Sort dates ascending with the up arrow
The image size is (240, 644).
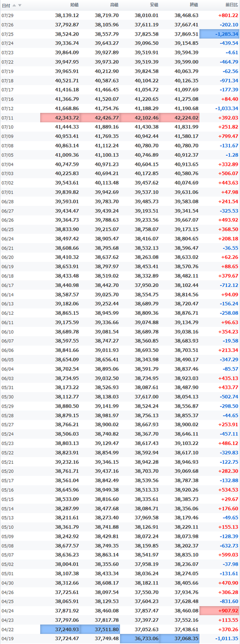pyautogui.click(x=14, y=5)
